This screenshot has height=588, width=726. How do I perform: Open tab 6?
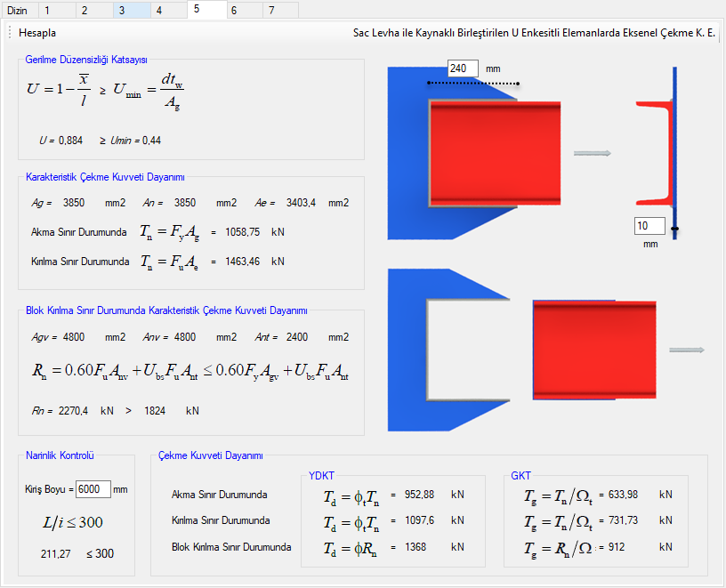245,10
